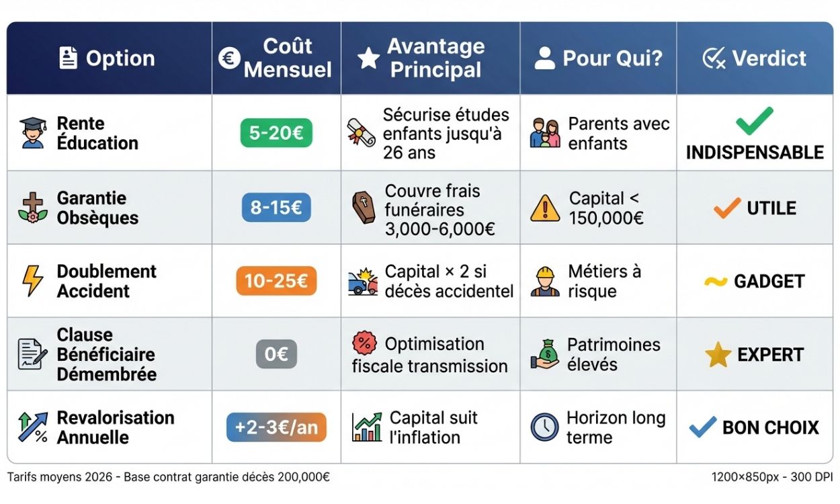Click the green 5-20€ price badge

pos(276,133)
